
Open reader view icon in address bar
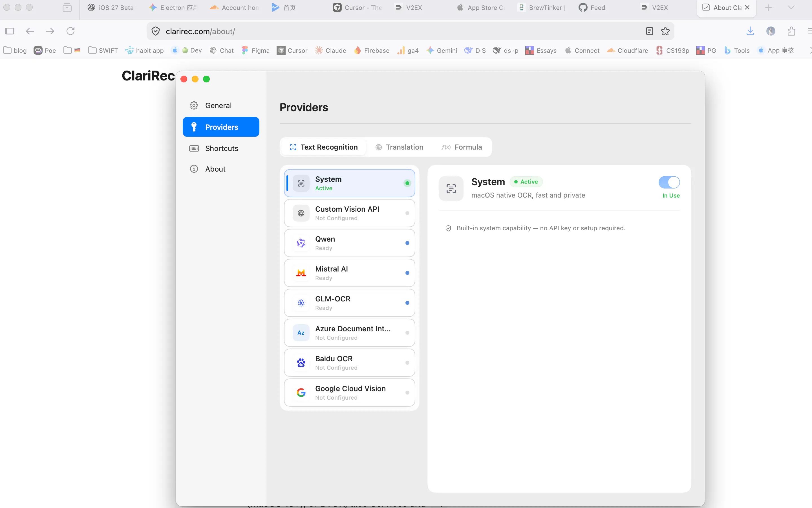click(649, 31)
